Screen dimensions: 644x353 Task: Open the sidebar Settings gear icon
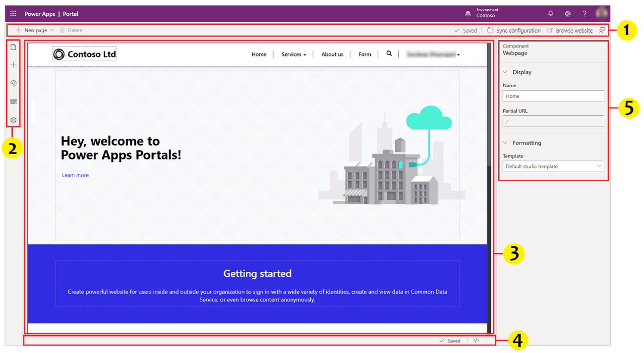coord(13,120)
